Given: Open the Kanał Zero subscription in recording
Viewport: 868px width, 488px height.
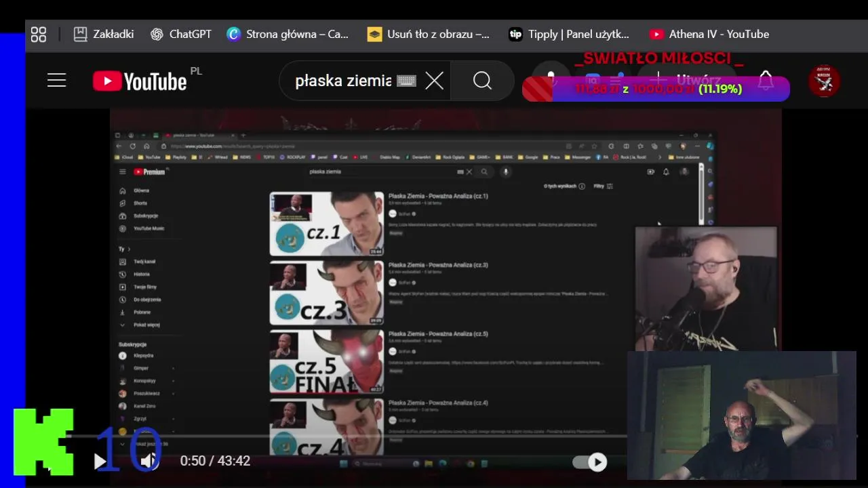Looking at the screenshot, I should 144,406.
